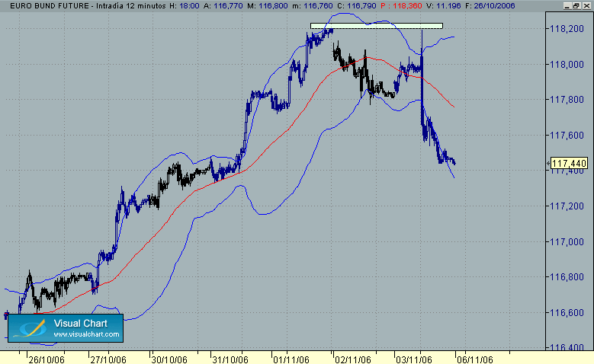
Task: Click the 117,800 price axis label
Action: click(567, 100)
